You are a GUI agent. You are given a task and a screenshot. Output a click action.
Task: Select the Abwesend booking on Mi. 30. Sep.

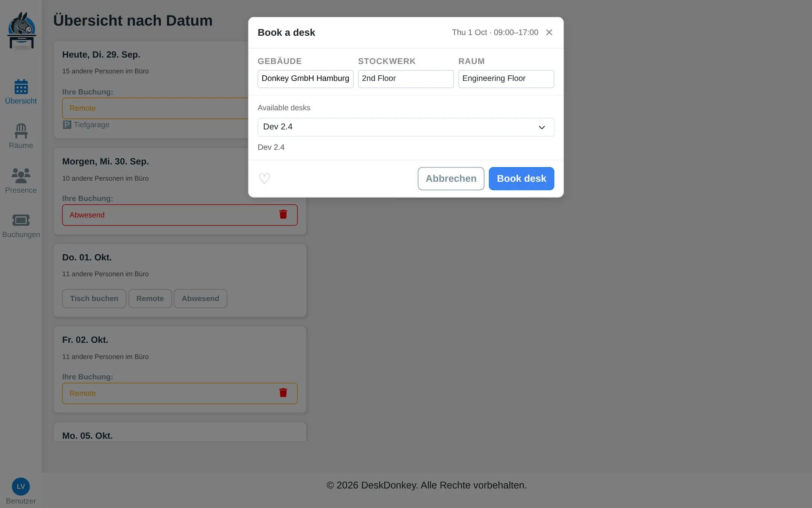(x=180, y=215)
